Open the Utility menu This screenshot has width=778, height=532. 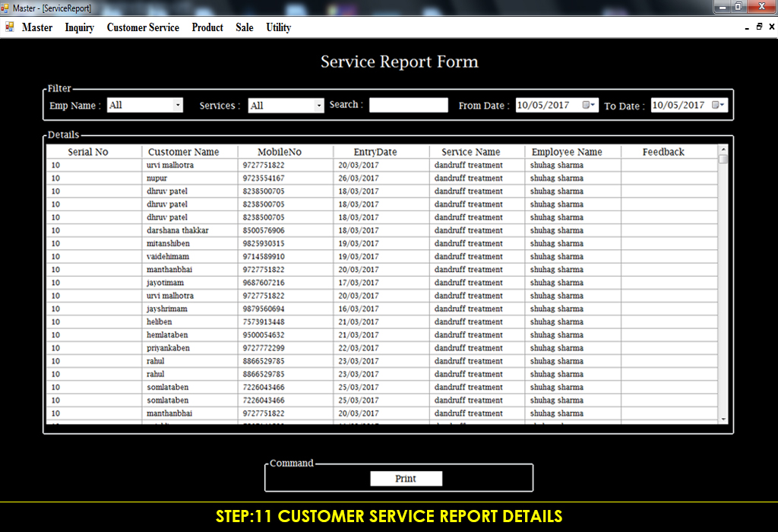pos(278,27)
